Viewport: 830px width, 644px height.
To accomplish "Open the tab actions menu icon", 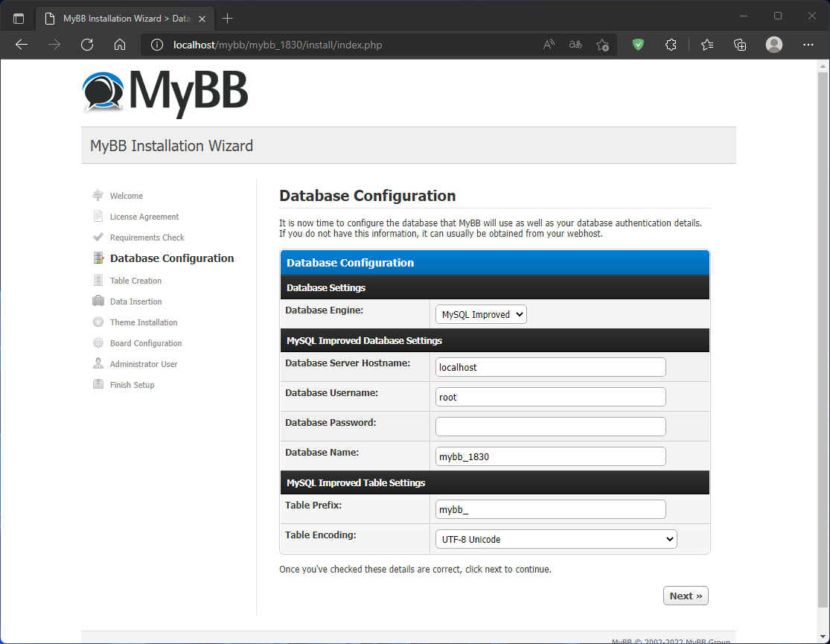I will point(19,19).
